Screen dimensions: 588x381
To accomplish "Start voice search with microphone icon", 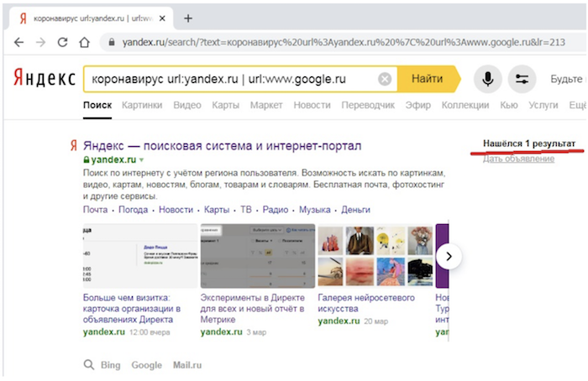I will (487, 79).
